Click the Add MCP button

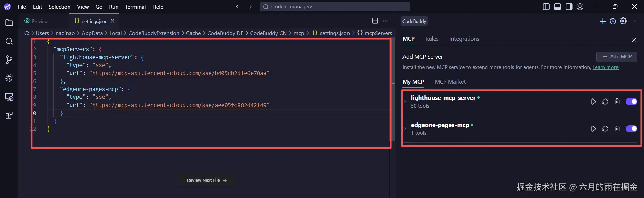point(616,57)
